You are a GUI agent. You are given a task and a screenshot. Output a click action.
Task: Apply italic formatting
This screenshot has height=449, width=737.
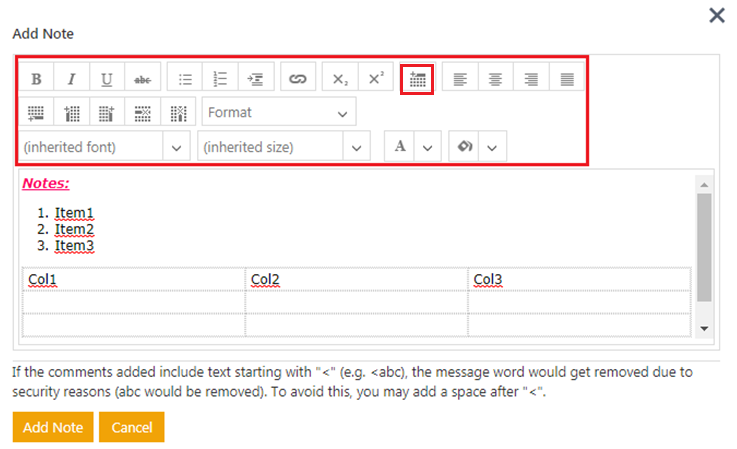click(71, 78)
